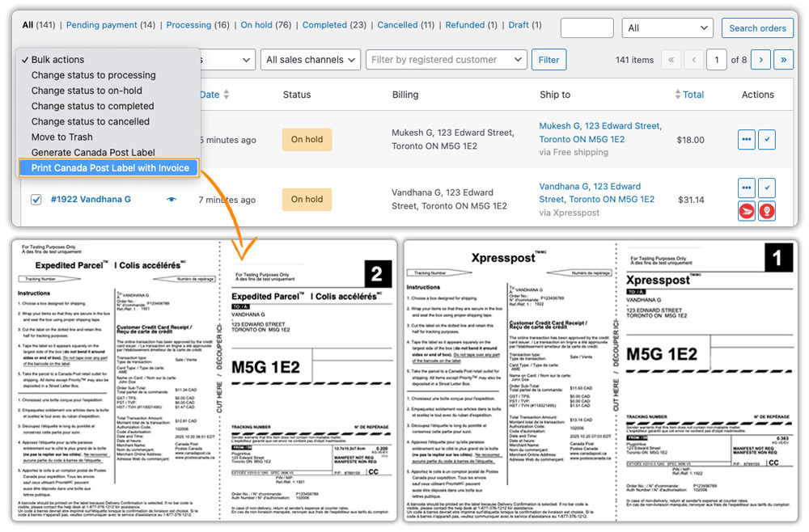Viewport: 809px width, 532px height.
Task: Open the All sales channels dropdown
Action: click(311, 60)
